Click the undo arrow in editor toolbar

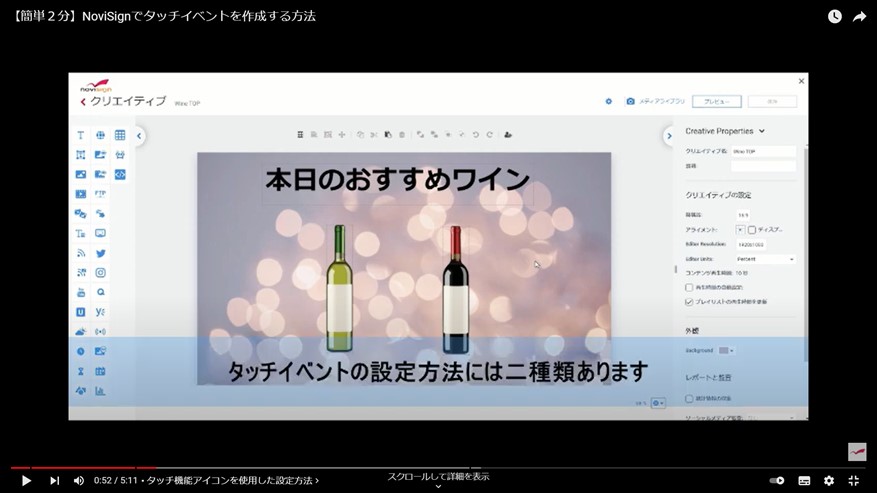[475, 135]
